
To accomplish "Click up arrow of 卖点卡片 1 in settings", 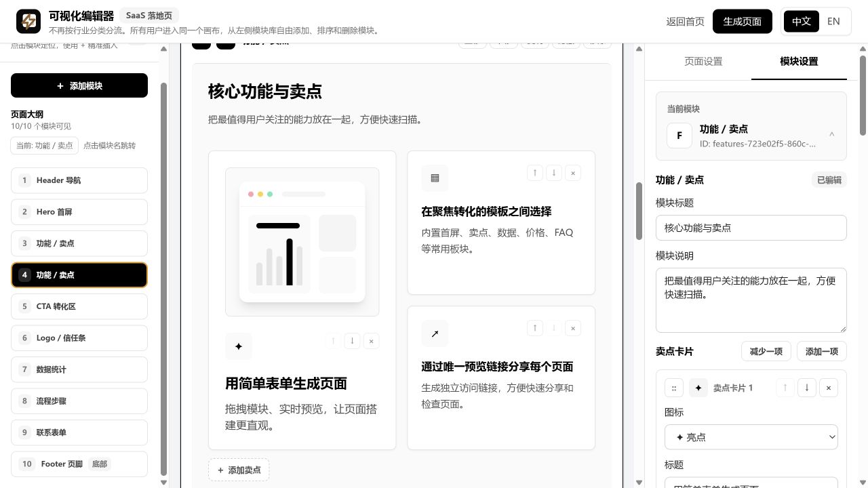I will (785, 388).
